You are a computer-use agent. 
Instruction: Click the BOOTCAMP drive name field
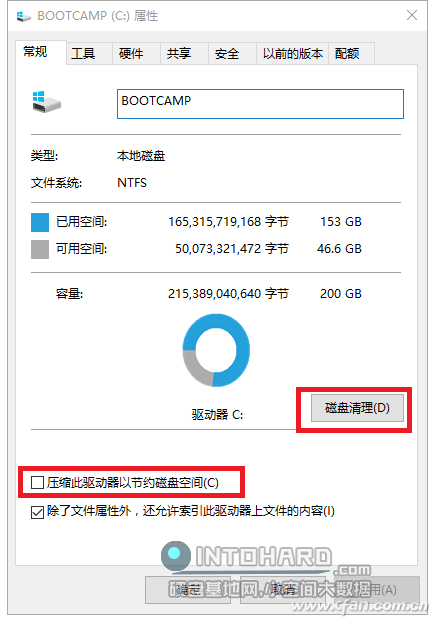pos(260,104)
